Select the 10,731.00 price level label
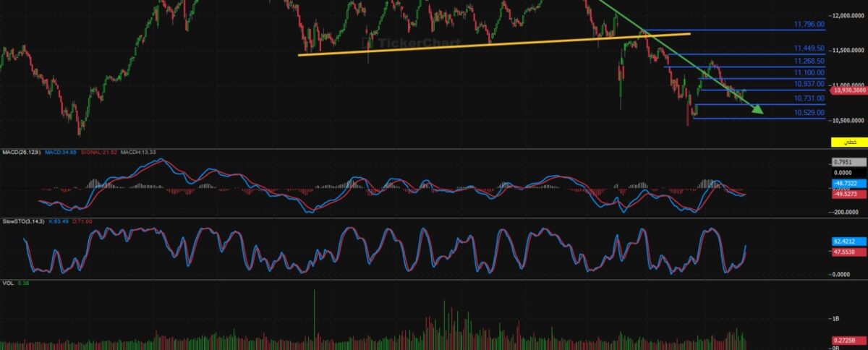This screenshot has height=350, width=868. click(x=809, y=98)
